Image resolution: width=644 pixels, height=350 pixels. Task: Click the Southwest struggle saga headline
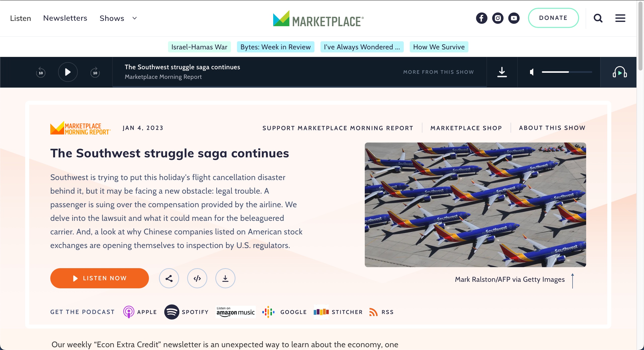tap(170, 153)
